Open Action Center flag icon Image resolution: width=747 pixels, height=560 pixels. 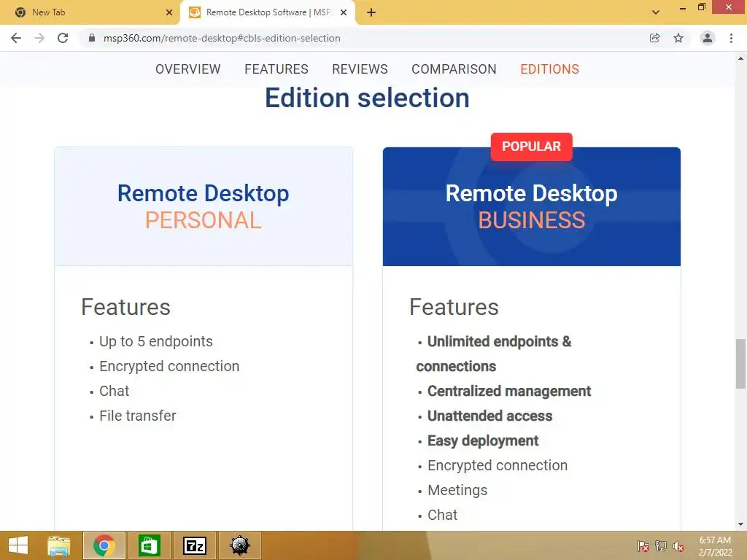[x=643, y=545]
